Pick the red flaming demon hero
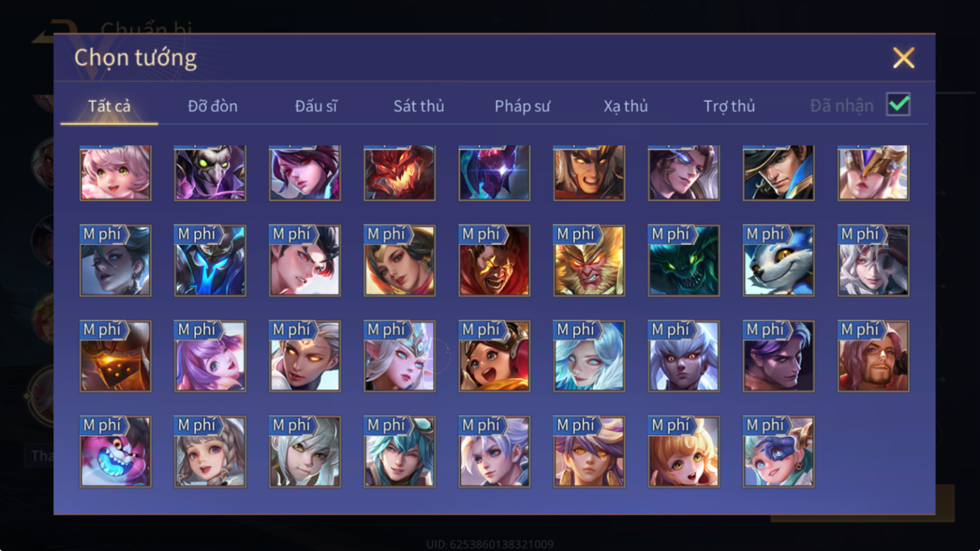This screenshot has height=551, width=980. click(x=399, y=173)
